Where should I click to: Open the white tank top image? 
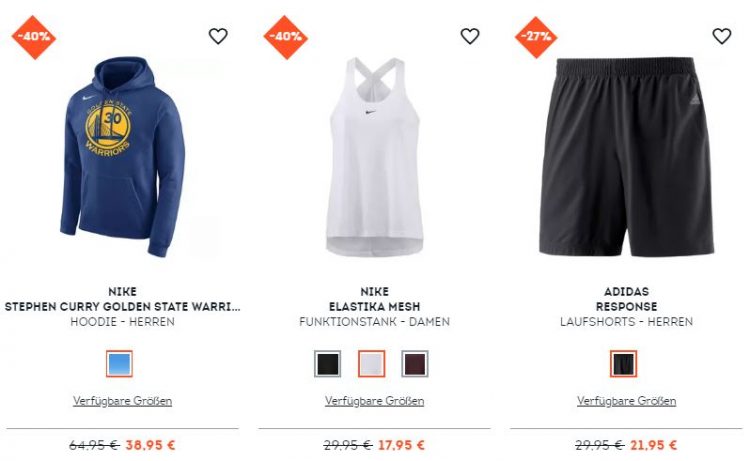click(x=375, y=157)
